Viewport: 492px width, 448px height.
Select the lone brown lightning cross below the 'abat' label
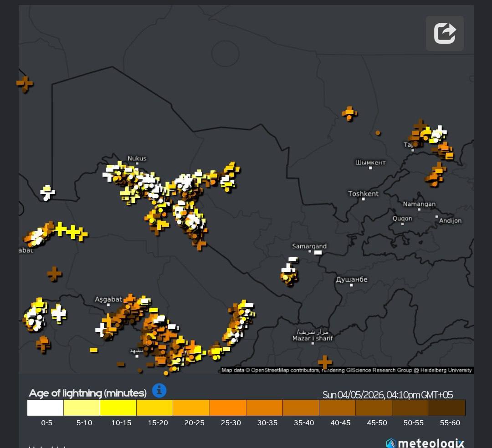(54, 274)
